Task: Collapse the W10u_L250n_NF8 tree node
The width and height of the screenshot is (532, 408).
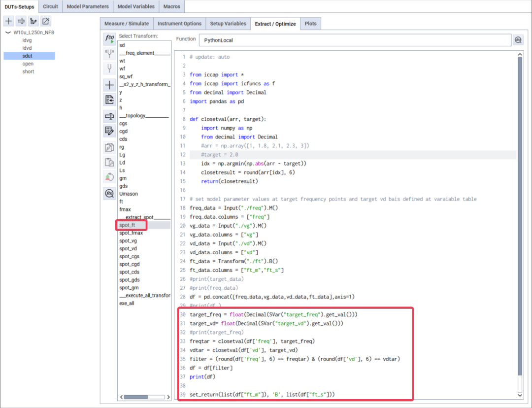Action: tap(8, 33)
